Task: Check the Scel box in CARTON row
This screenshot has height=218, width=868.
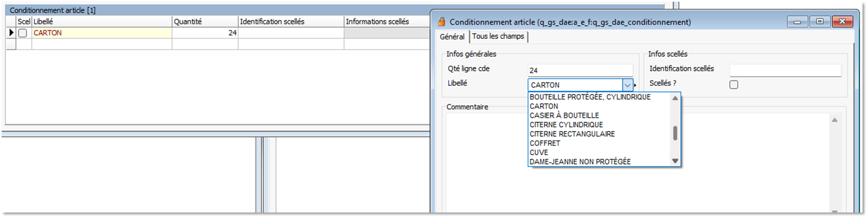Action: [x=23, y=33]
